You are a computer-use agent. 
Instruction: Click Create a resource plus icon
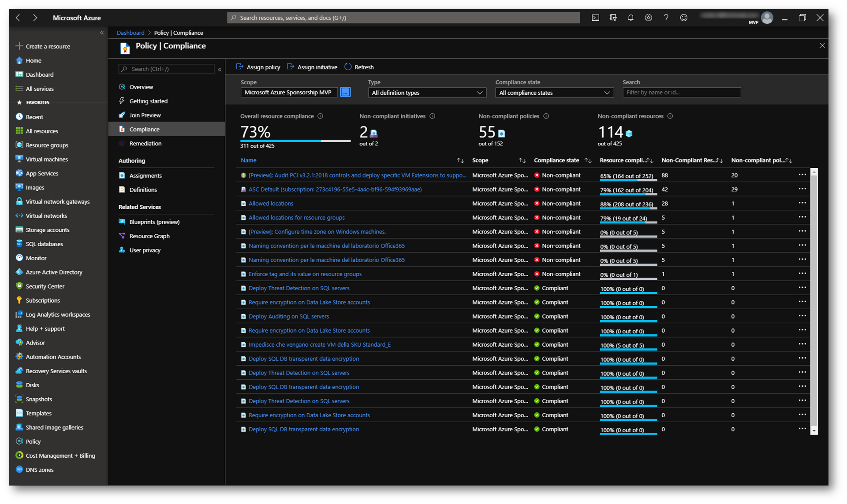19,46
